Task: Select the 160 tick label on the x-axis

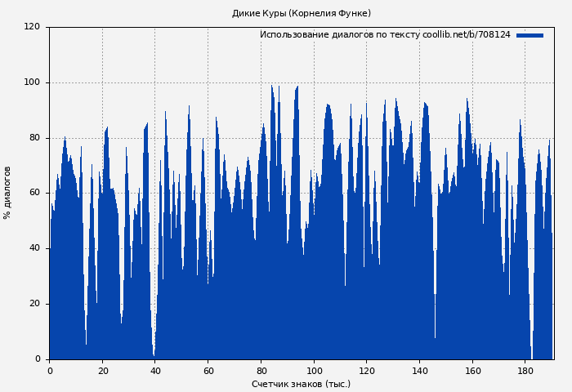Action: (473, 371)
